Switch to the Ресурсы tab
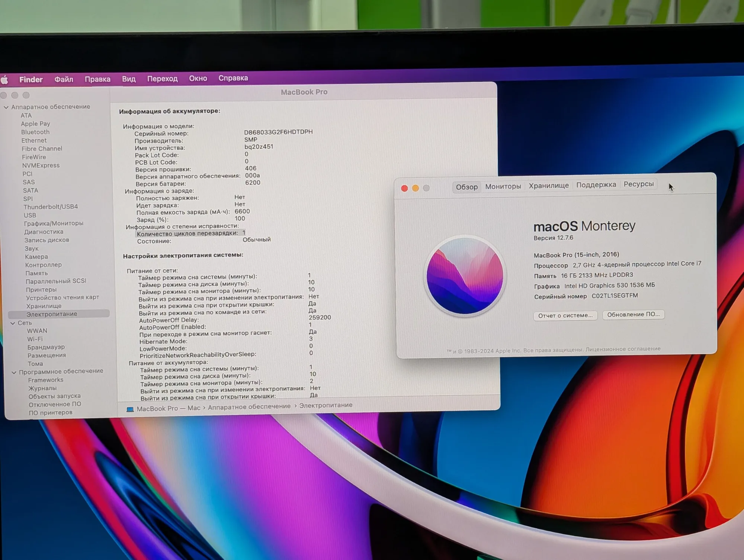 pos(638,184)
